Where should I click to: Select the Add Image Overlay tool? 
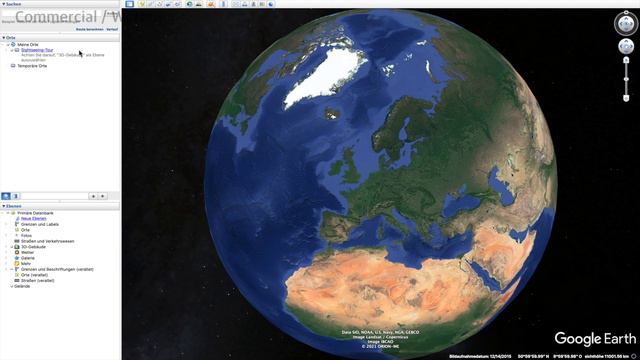pyautogui.click(x=168, y=4)
